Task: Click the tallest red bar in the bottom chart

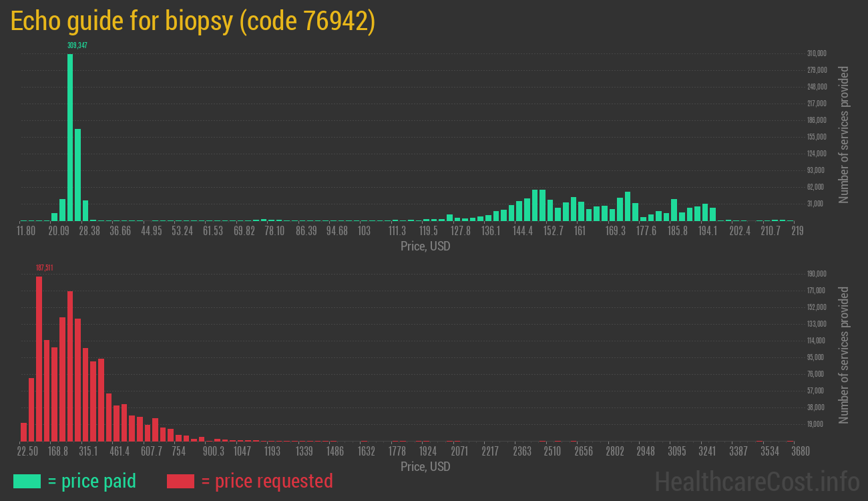Action: [x=39, y=358]
